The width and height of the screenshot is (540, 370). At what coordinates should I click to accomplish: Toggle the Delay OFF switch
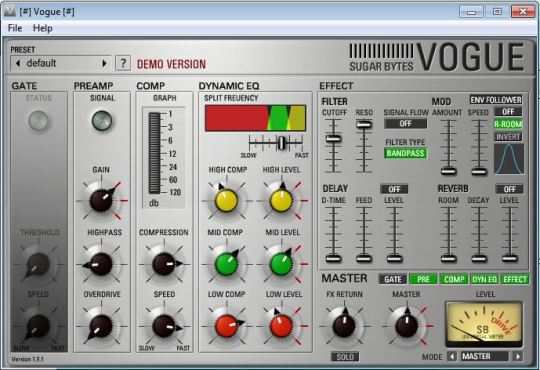(x=394, y=189)
